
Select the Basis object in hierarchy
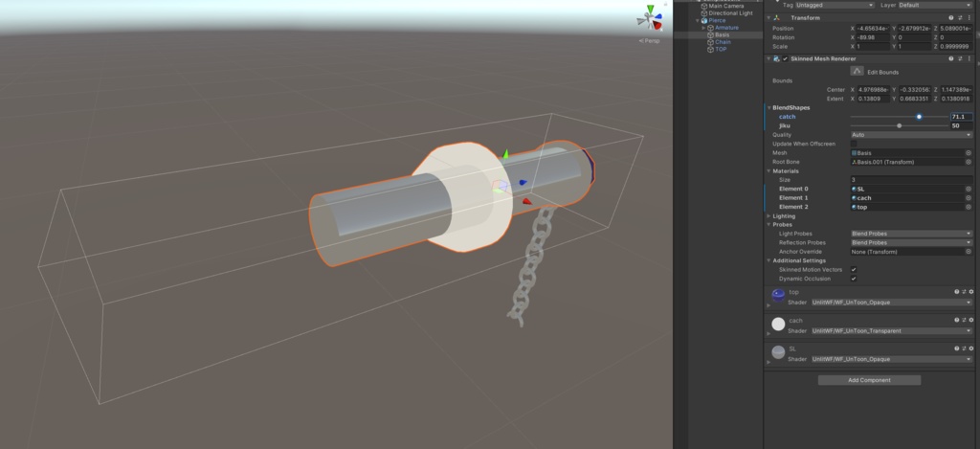point(722,35)
